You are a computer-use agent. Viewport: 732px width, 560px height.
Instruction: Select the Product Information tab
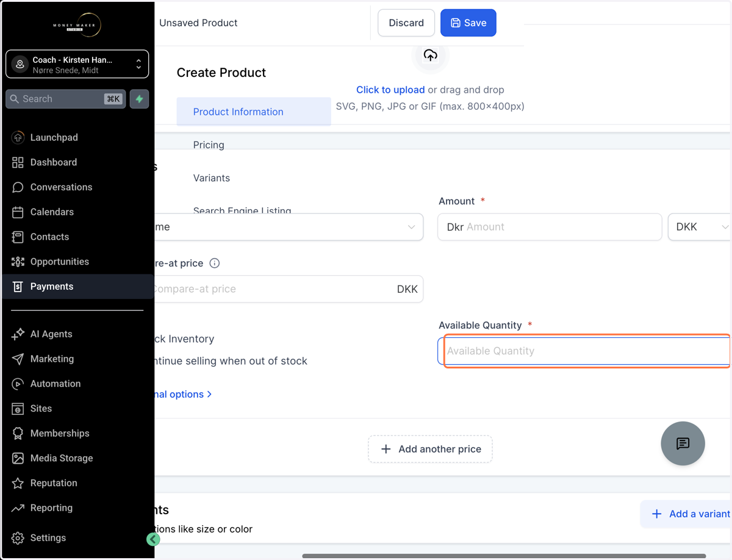pos(254,112)
